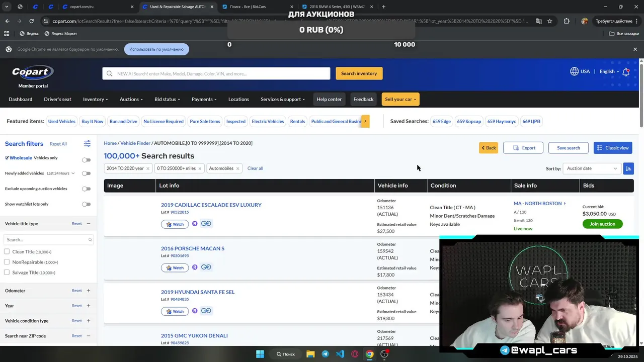Open the Payments menu
This screenshot has width=644, height=362.
(204, 99)
